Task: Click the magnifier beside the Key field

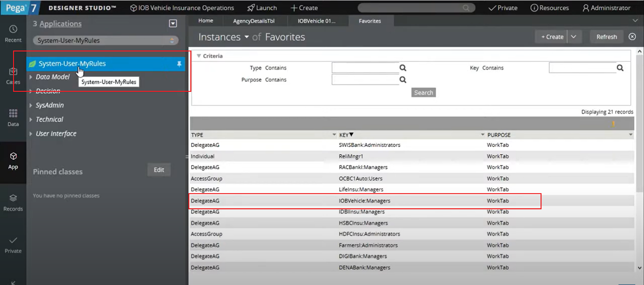Action: [620, 68]
